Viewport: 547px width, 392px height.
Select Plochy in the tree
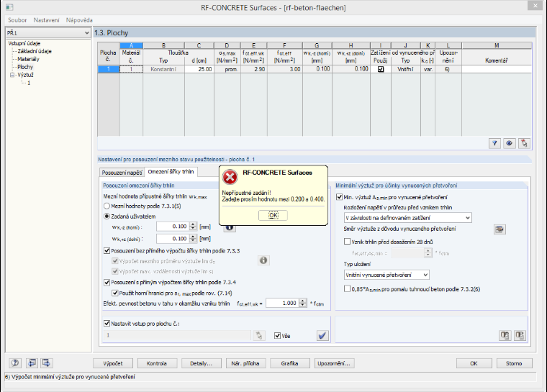click(25, 67)
